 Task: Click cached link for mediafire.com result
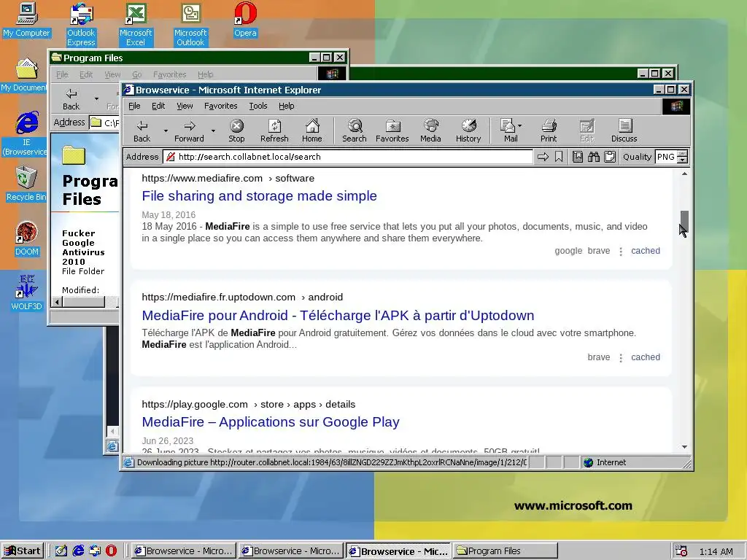[646, 251]
